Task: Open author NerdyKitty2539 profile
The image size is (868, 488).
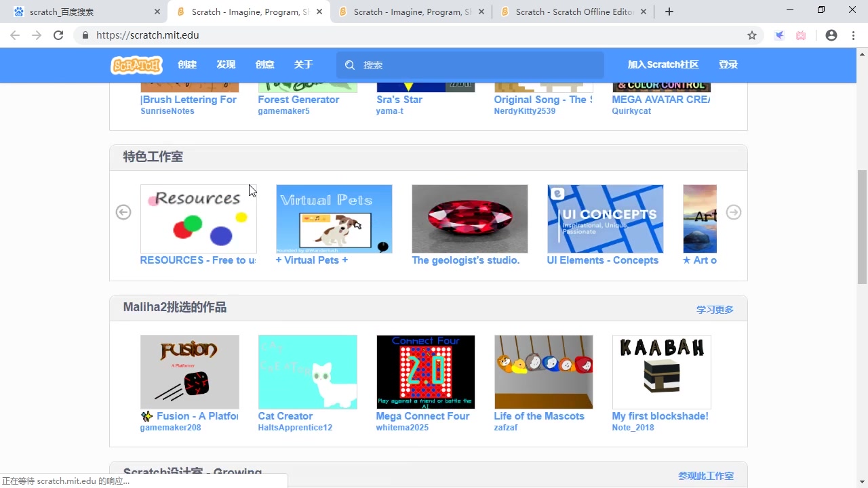Action: point(525,111)
